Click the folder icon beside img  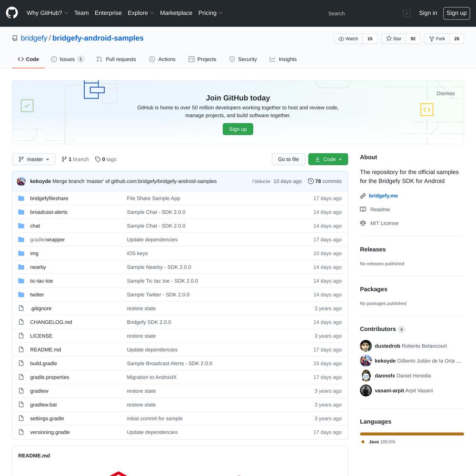pos(21,253)
